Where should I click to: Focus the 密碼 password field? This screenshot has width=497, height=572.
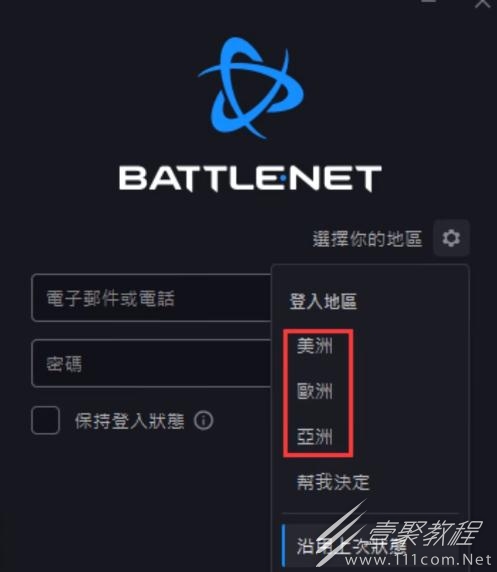(x=151, y=363)
